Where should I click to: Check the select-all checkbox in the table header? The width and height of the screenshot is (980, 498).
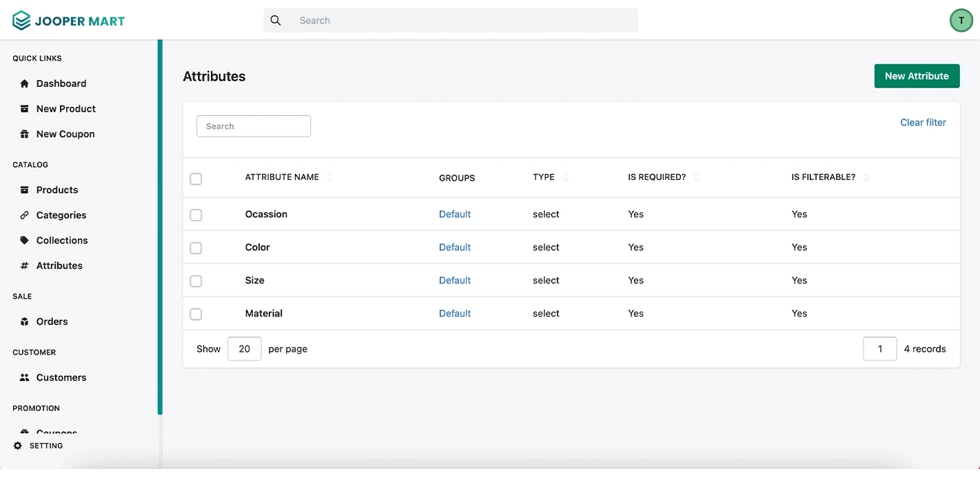pyautogui.click(x=196, y=178)
